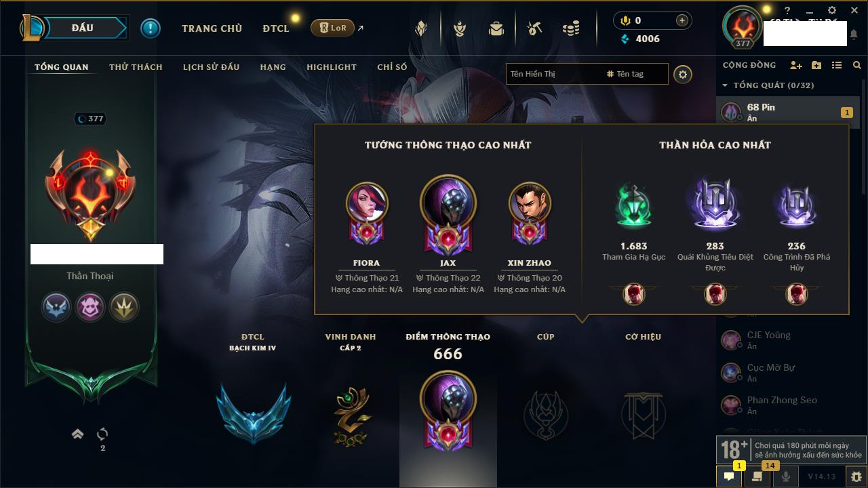Click the refresh arrows icon under the banner

pyautogui.click(x=102, y=434)
